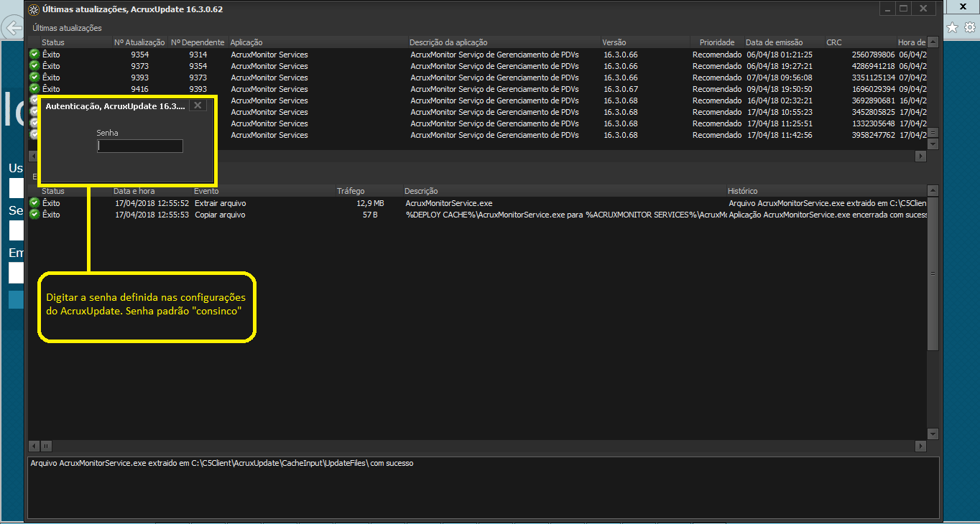The image size is (980, 524).
Task: Click CRC value 1696029394
Action: pos(873,89)
